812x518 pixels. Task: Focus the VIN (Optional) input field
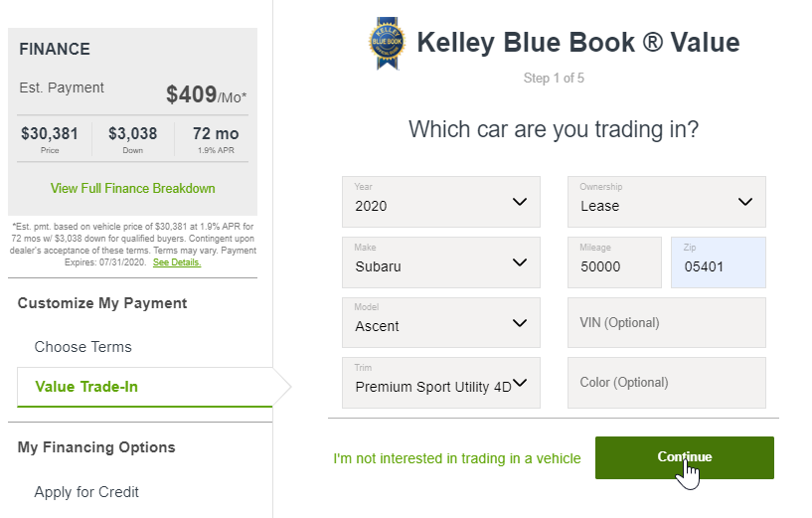click(x=667, y=322)
